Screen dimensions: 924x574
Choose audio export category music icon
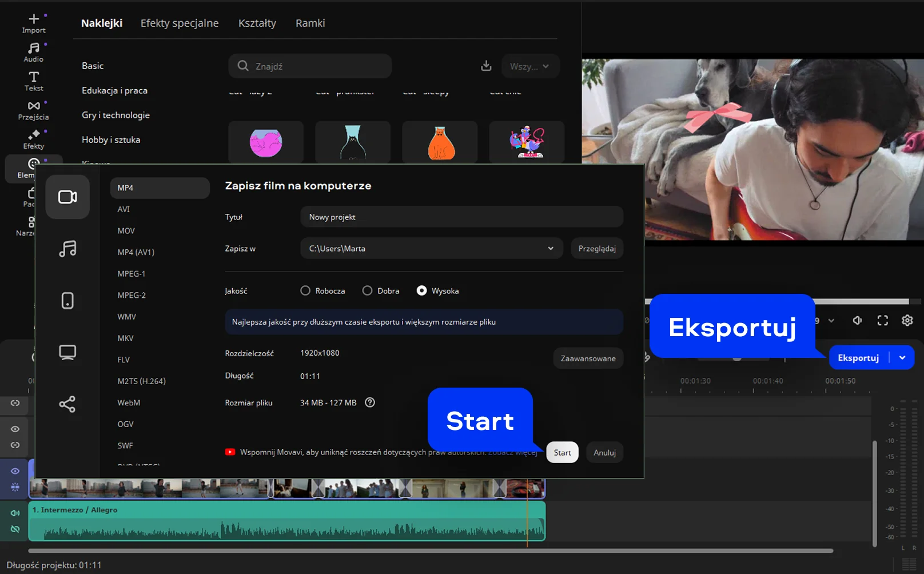click(x=67, y=249)
